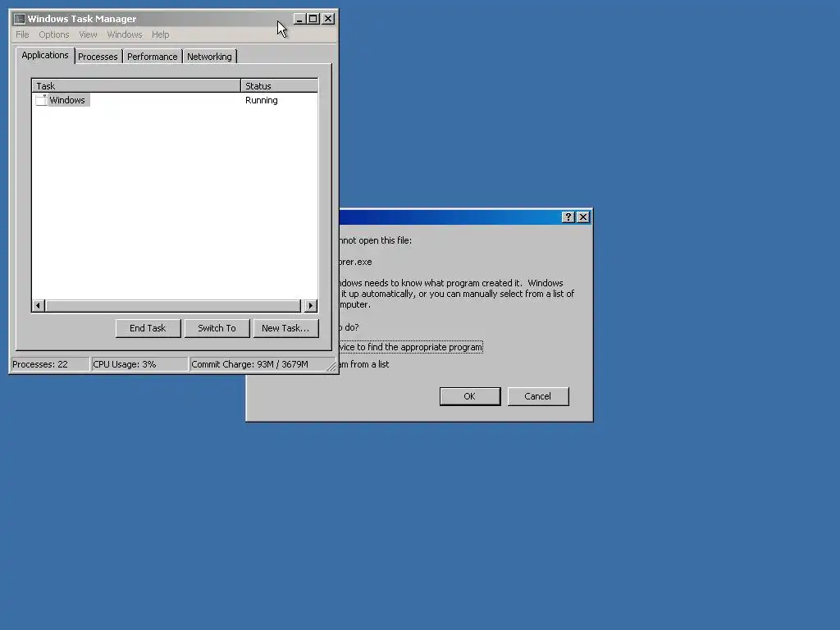Click the left arrow of task list scrollbar

pyautogui.click(x=38, y=306)
